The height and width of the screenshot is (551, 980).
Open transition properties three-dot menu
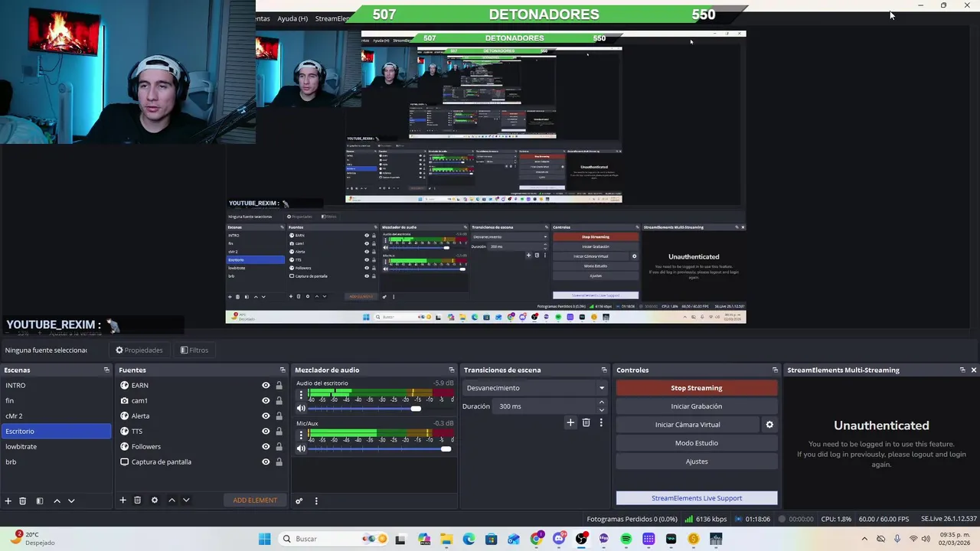coord(601,422)
